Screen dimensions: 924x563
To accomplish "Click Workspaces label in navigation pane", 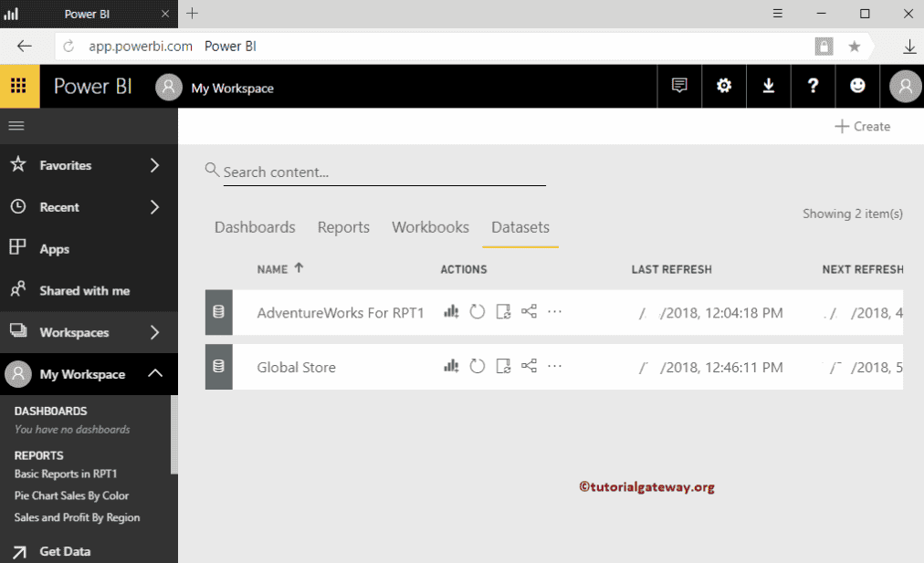I will point(74,333).
